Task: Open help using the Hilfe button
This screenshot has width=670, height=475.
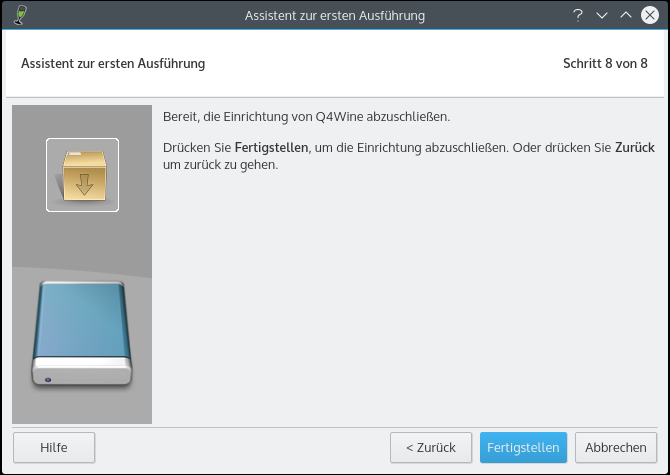Action: [x=54, y=447]
